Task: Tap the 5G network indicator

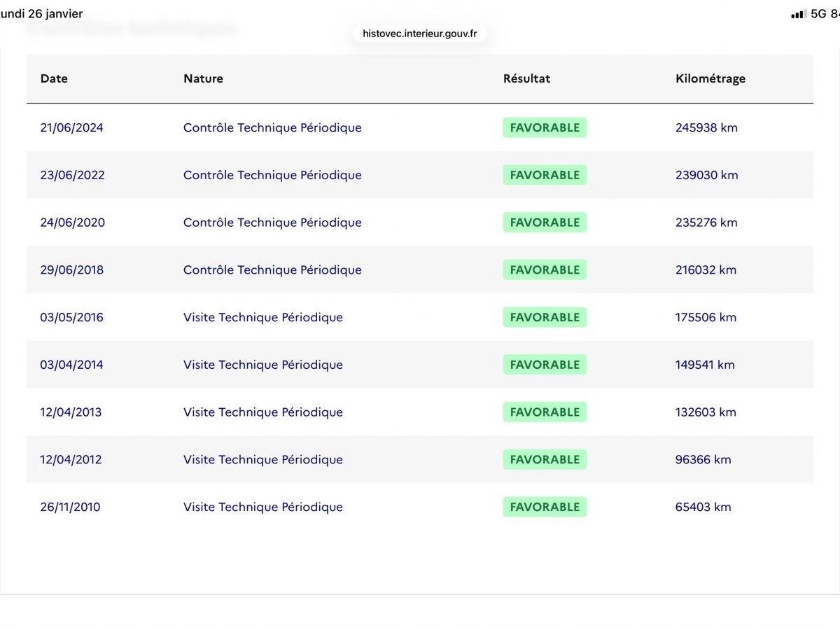Action: [818, 14]
